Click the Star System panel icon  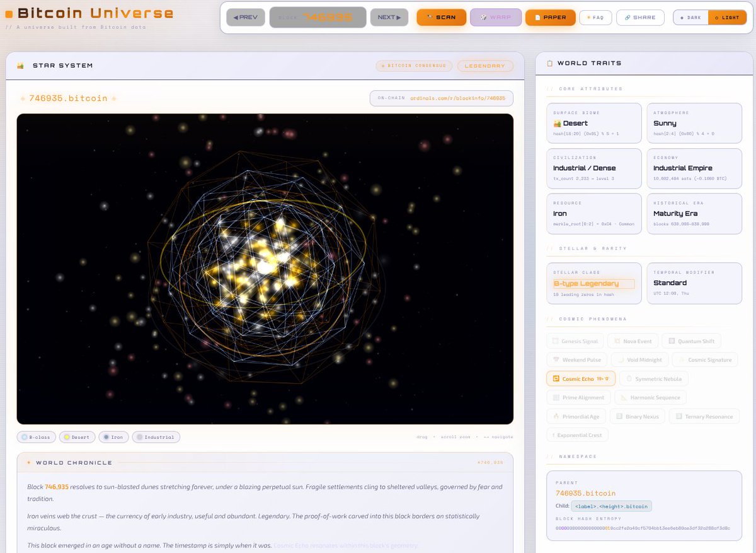pos(21,66)
